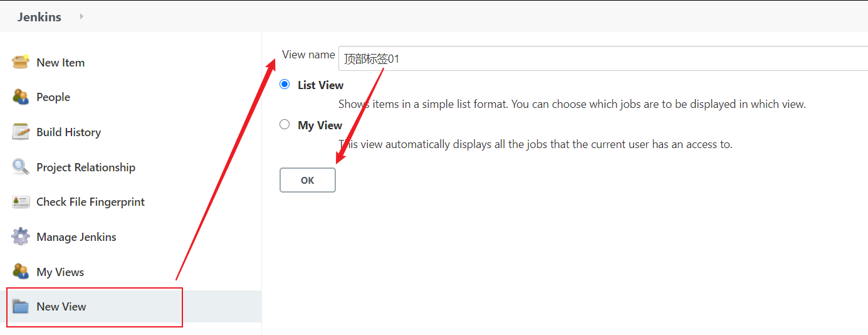Image resolution: width=868 pixels, height=335 pixels.
Task: Click the New Item box icon
Action: pos(21,62)
